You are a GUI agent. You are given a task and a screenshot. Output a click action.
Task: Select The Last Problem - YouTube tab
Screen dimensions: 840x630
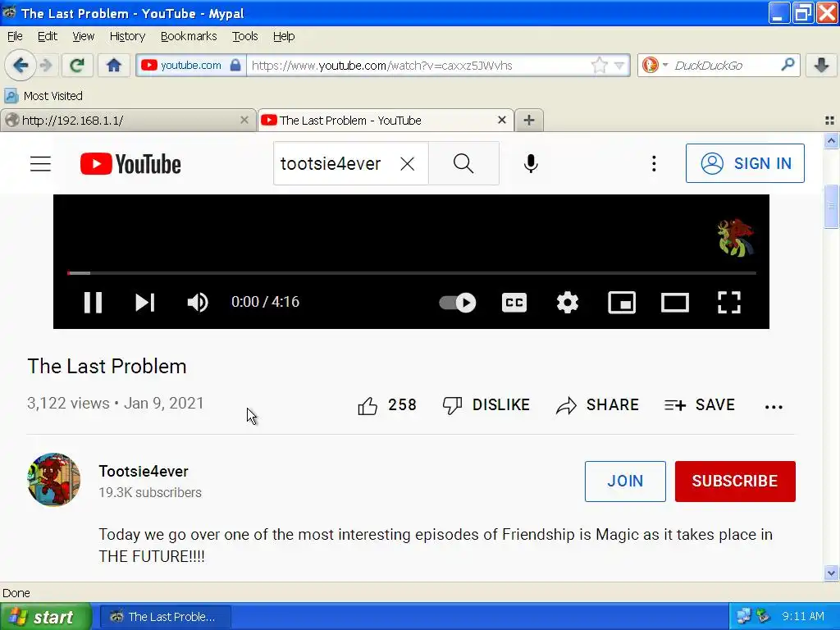386,120
